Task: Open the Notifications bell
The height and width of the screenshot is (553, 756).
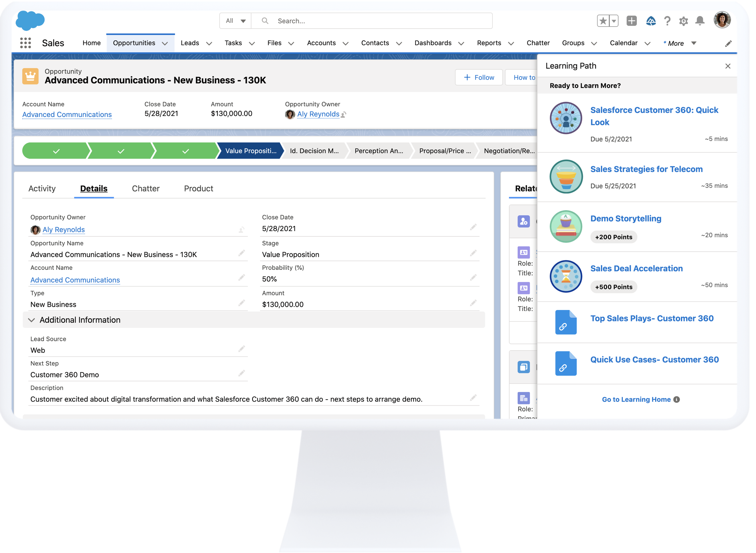Action: (700, 21)
